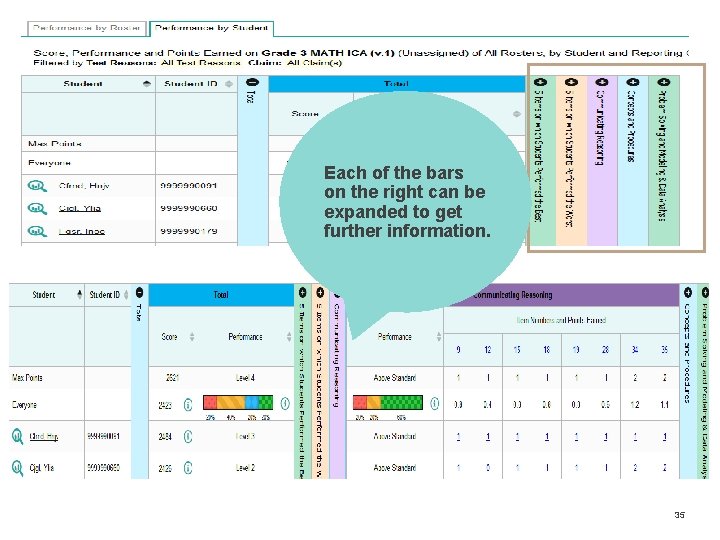This screenshot has width=720, height=540.
Task: Select student ID 9999990091
Action: (x=189, y=186)
